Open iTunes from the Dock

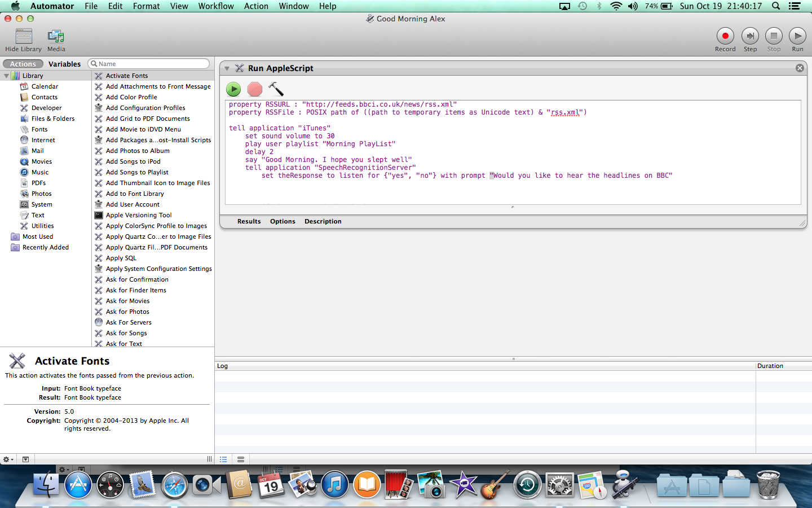coord(335,485)
